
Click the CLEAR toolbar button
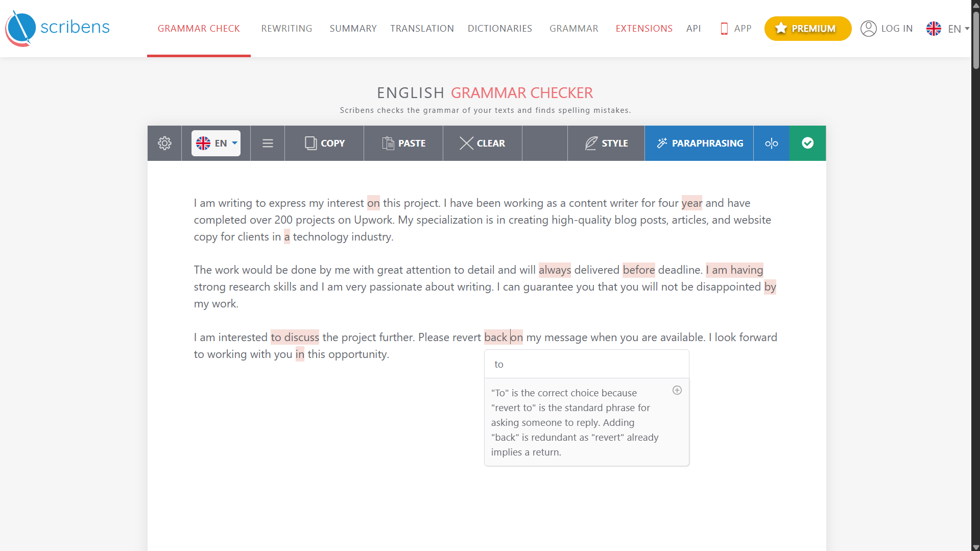tap(483, 143)
